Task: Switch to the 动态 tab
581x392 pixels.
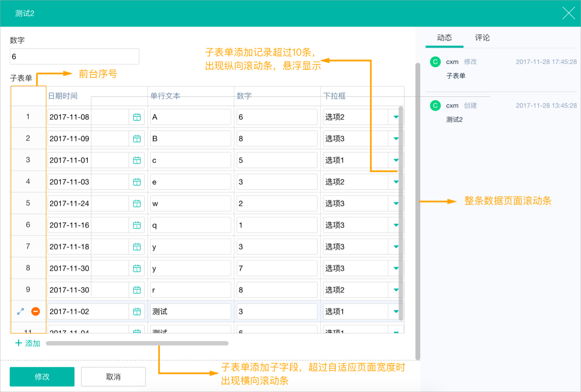Action: click(444, 38)
